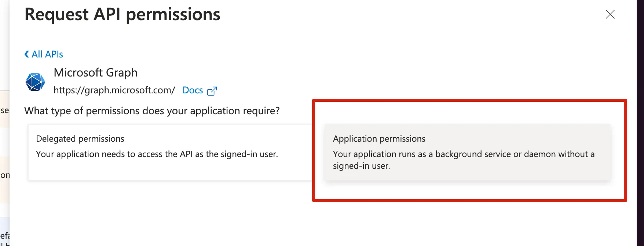644x246 pixels.
Task: Go back using the All APIs link
Action: tap(47, 55)
